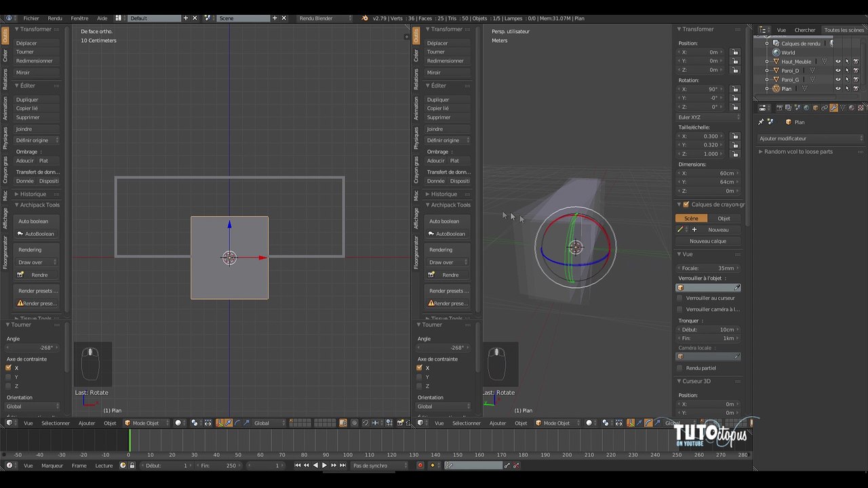Screen dimensions: 868x488
Task: Open the Rendu menu in info bar
Action: point(55,18)
